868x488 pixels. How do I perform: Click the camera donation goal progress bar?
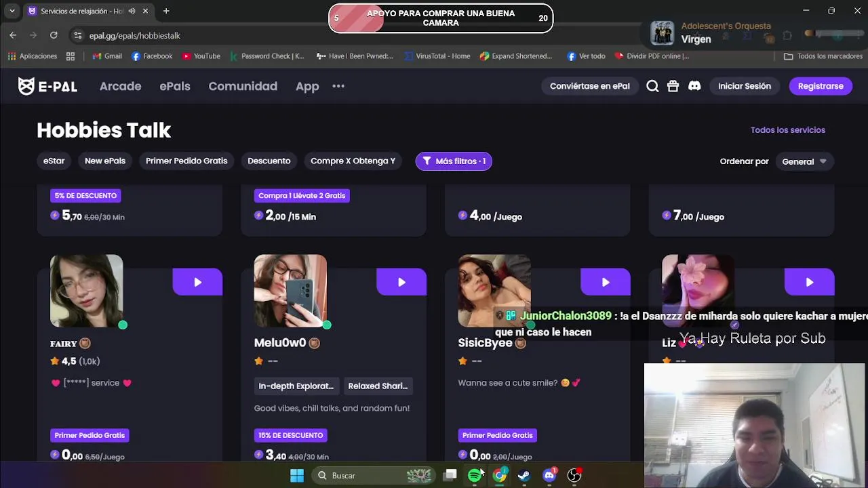[441, 18]
